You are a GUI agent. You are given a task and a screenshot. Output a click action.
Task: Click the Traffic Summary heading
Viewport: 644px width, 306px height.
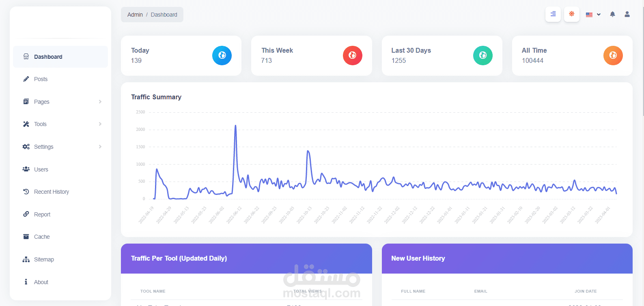(156, 97)
